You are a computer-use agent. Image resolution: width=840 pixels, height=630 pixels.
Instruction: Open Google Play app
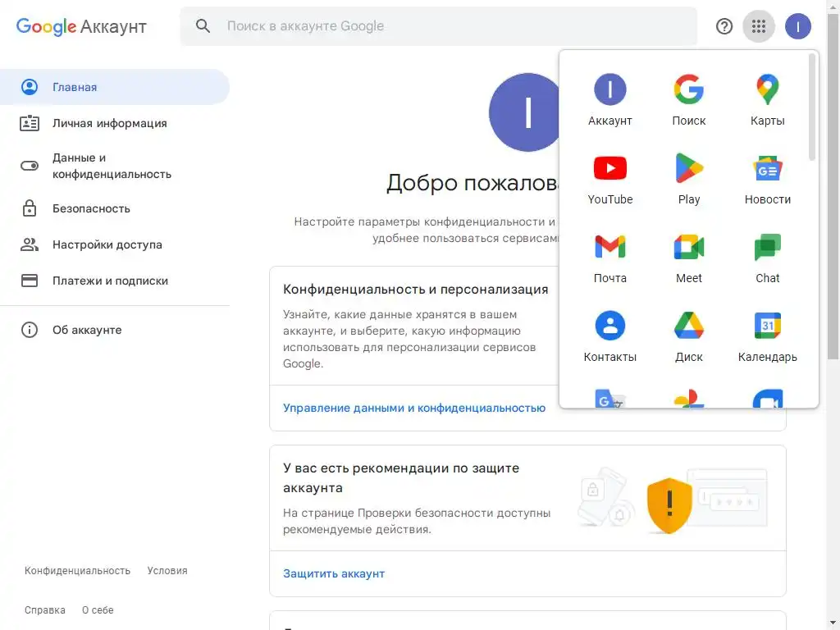pyautogui.click(x=688, y=178)
